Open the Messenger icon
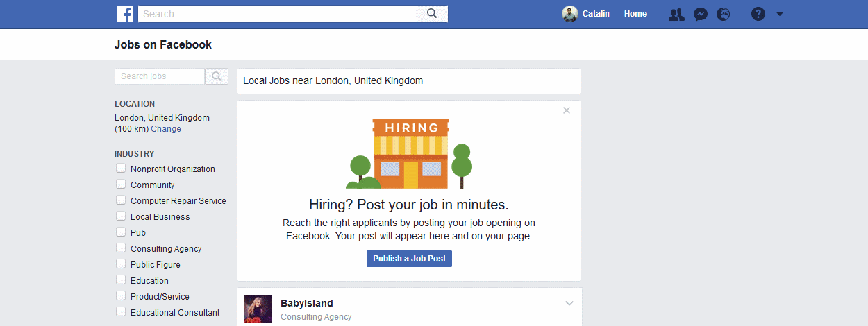Screen dimensions: 868x326 (701, 14)
